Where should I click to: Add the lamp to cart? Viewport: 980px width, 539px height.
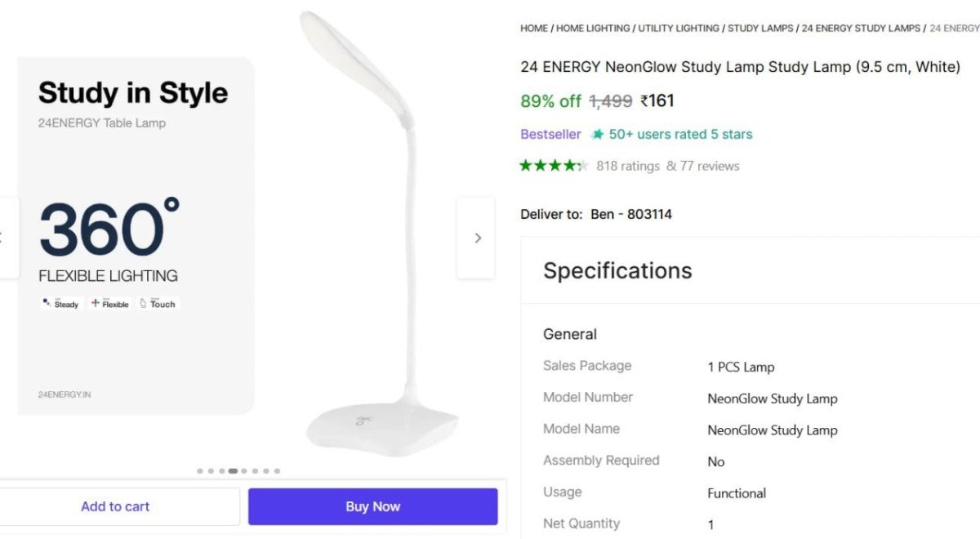pyautogui.click(x=115, y=506)
